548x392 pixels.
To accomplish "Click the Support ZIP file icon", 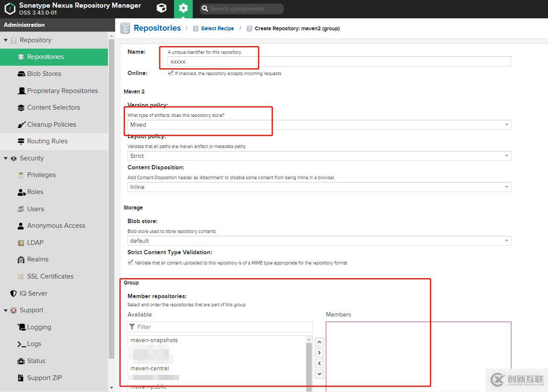I will click(21, 378).
